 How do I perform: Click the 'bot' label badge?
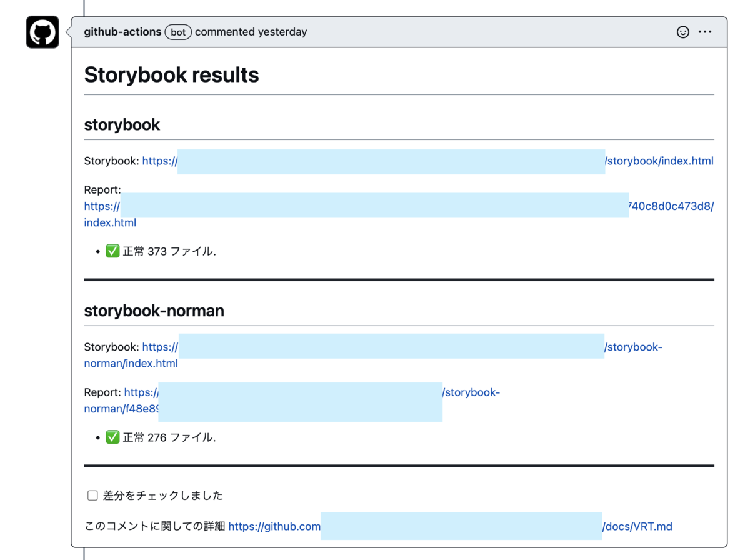click(178, 32)
